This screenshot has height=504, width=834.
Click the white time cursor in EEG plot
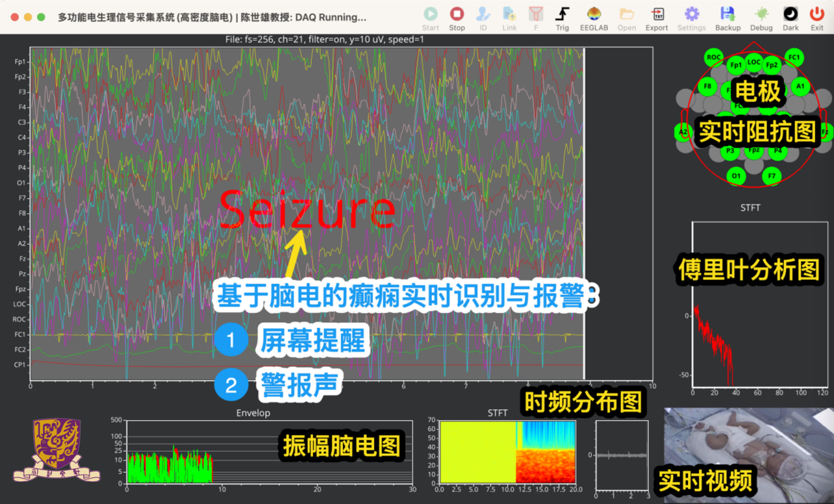click(x=584, y=215)
